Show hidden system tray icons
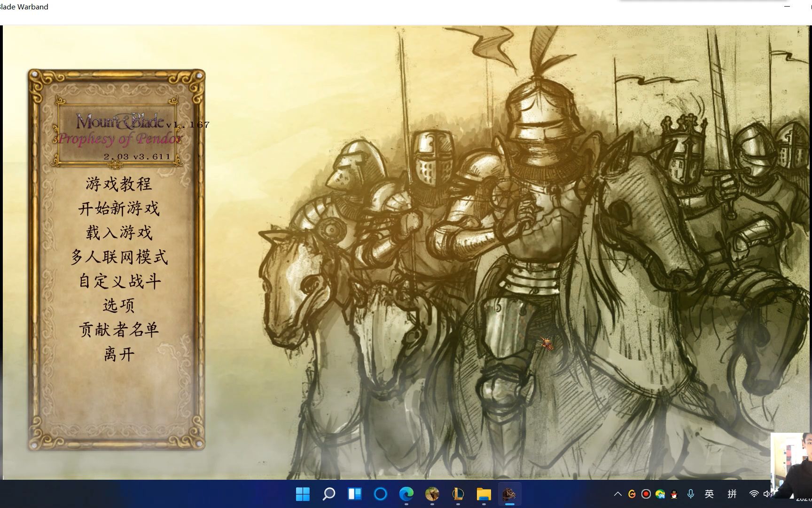The width and height of the screenshot is (812, 508). click(618, 494)
